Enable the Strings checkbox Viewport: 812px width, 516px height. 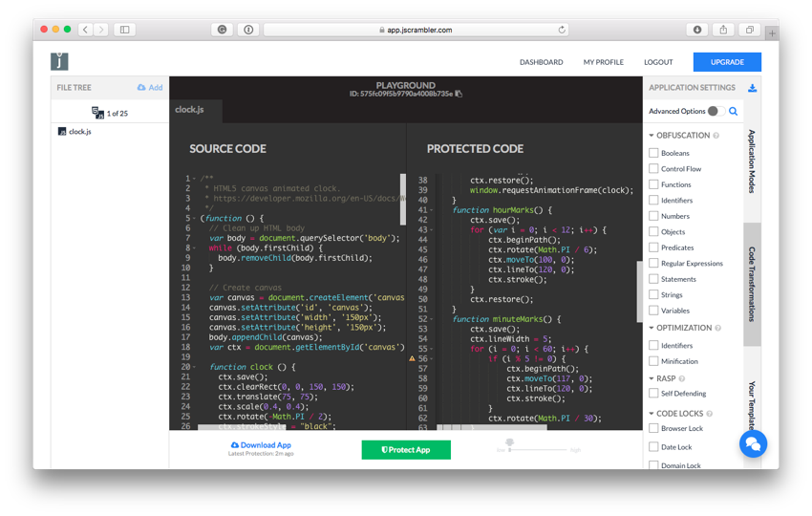(x=653, y=294)
